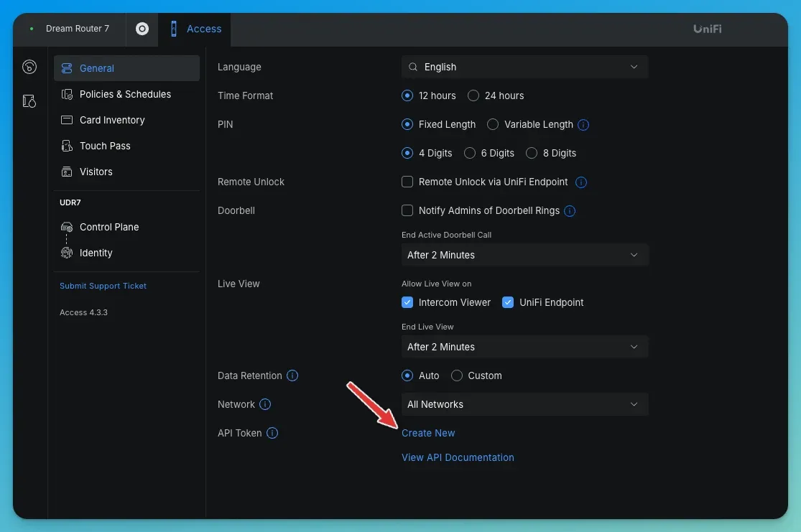801x532 pixels.
Task: Open the UniFi OS circle icon
Action: click(142, 29)
